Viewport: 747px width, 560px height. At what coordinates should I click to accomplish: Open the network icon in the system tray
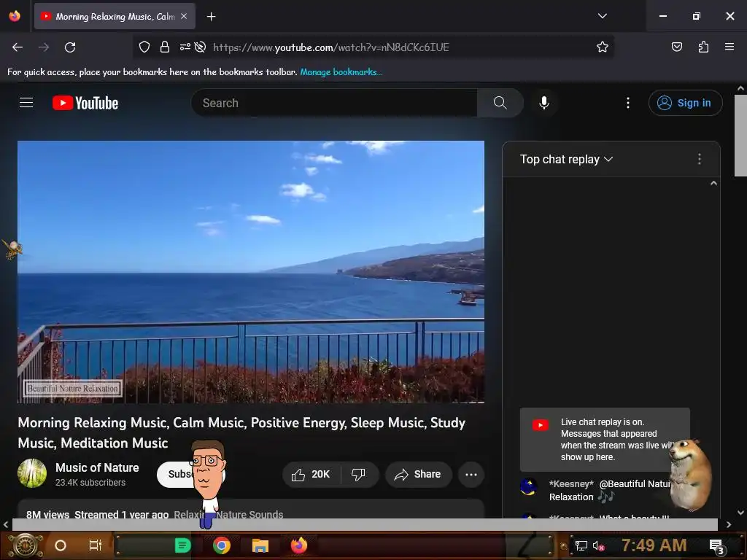click(581, 545)
